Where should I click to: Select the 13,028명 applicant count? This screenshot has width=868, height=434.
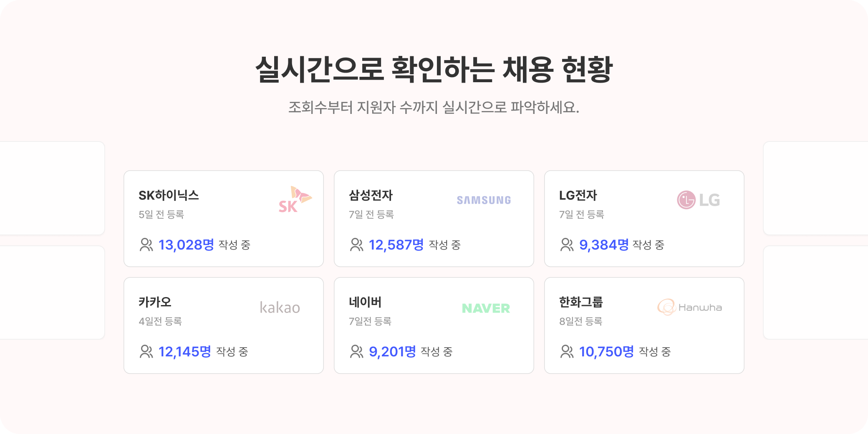[x=186, y=245]
